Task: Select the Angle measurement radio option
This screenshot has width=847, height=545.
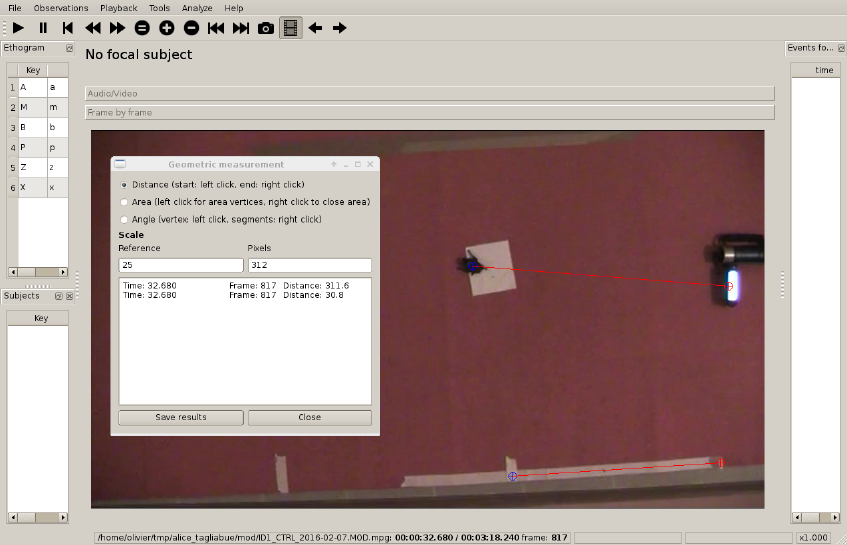Action: click(x=124, y=219)
